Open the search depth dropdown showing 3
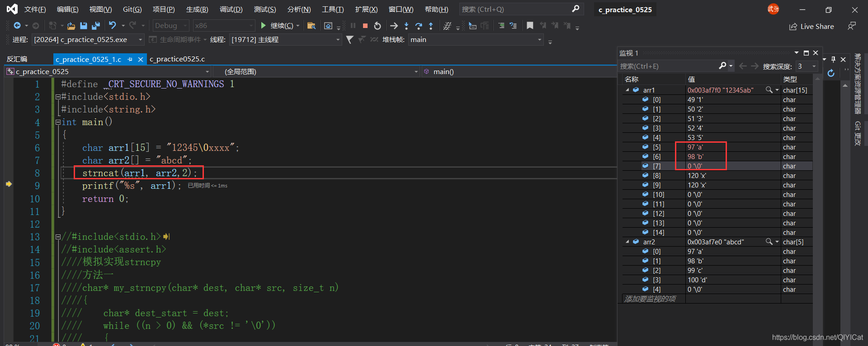 coord(807,66)
